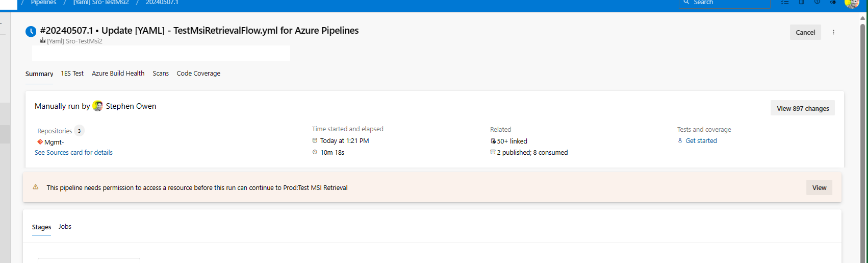This screenshot has height=263, width=868.
Task: Switch to the 1ES Test tab
Action: pyautogui.click(x=72, y=74)
